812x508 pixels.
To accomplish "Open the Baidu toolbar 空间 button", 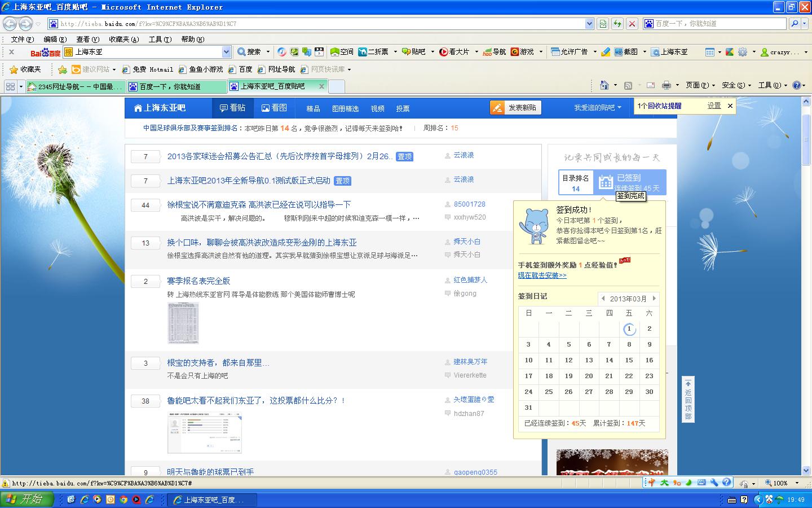I will 342,51.
